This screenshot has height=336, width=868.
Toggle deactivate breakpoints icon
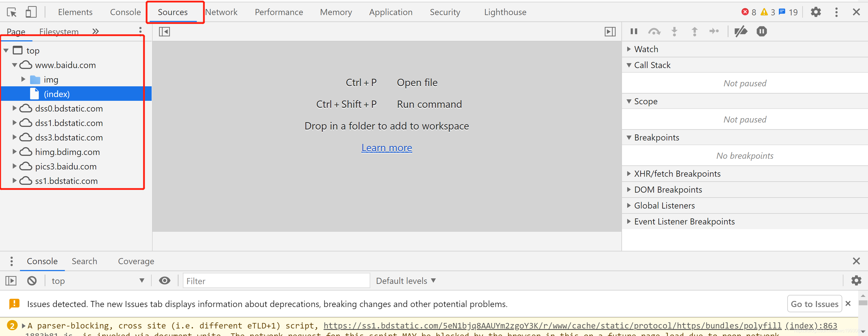[x=741, y=32]
